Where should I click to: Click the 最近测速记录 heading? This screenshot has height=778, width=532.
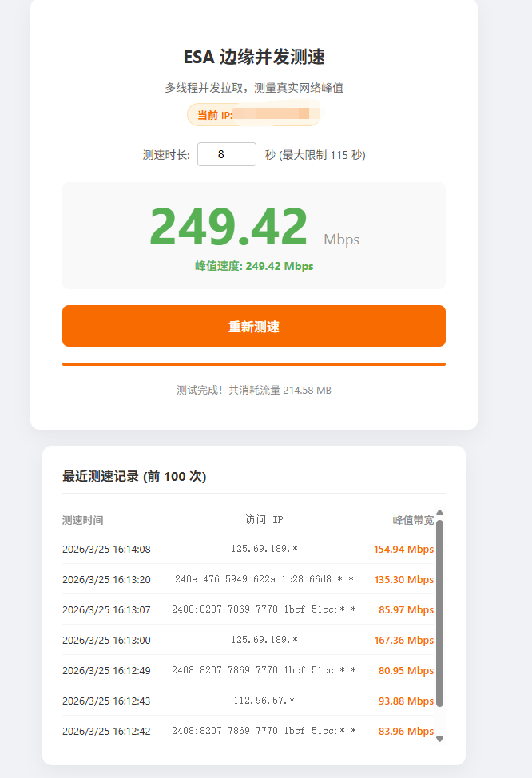point(134,476)
